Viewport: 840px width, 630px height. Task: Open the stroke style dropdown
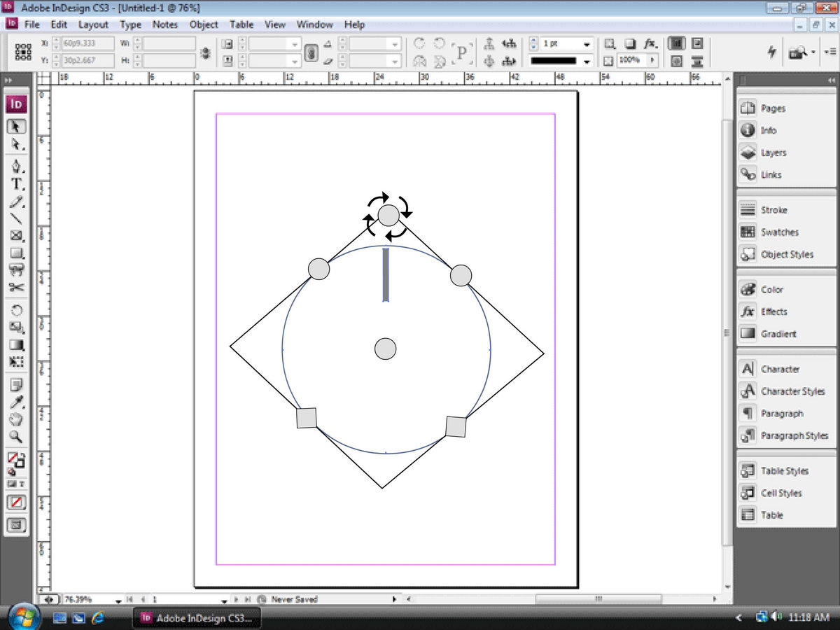(587, 61)
